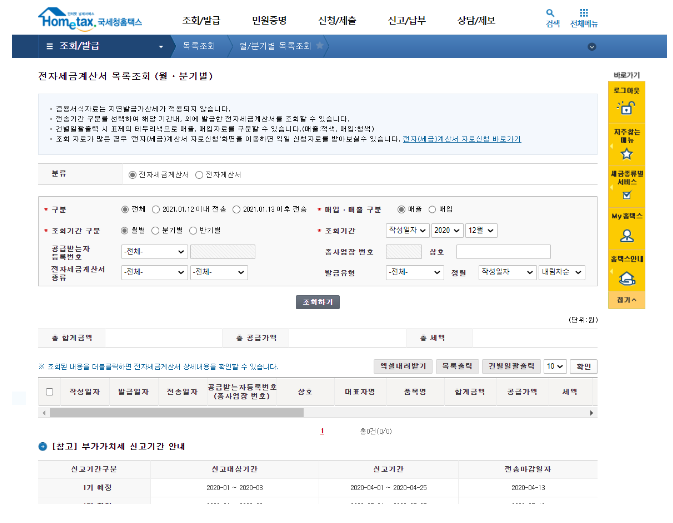
Task: Click the 조회하기 button
Action: point(318,302)
